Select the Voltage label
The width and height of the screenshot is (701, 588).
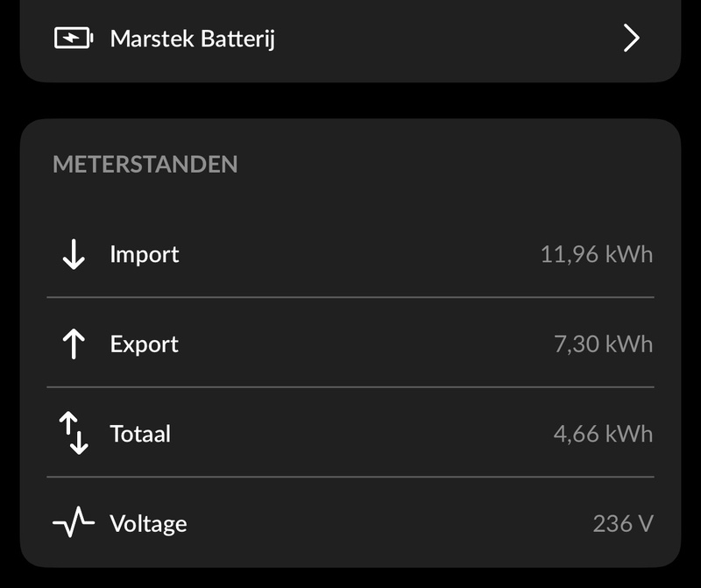coord(148,524)
